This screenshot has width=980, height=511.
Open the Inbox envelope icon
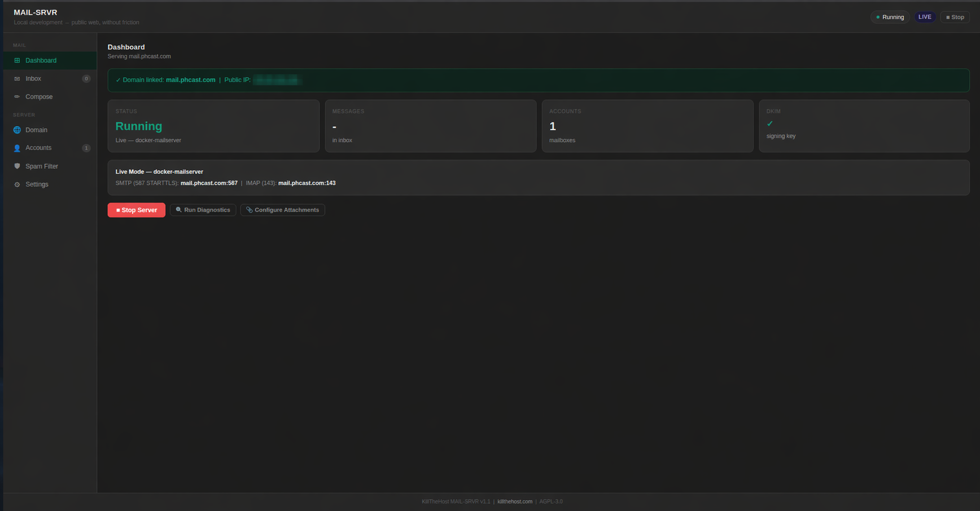coord(17,78)
